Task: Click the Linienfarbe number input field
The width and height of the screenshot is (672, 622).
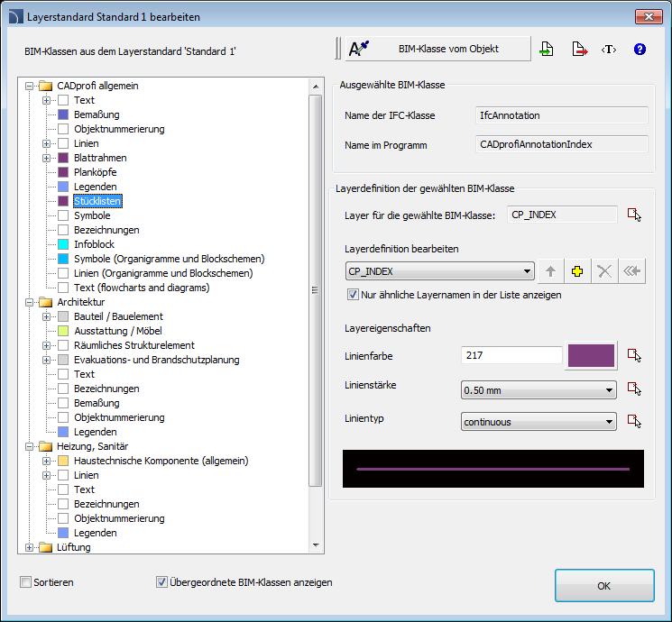Action: (x=511, y=355)
